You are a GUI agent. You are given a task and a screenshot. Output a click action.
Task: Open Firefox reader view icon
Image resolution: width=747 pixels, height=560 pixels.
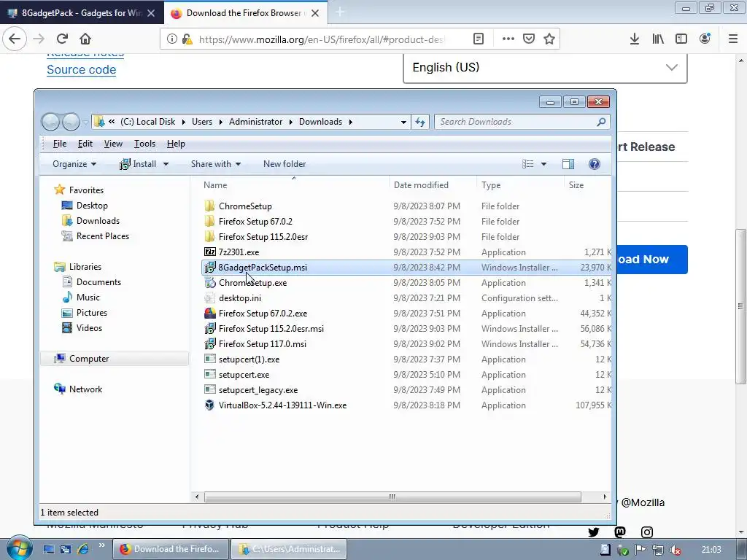(x=479, y=39)
